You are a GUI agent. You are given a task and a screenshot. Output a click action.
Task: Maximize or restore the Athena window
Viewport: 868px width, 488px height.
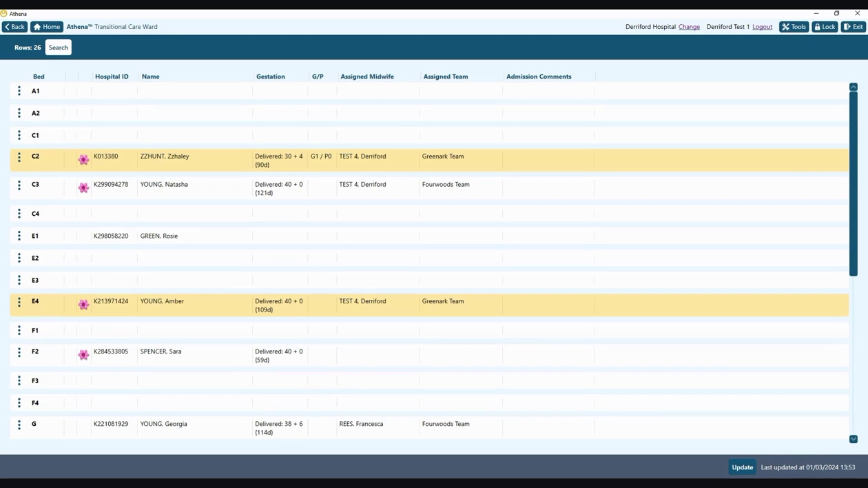click(x=836, y=13)
